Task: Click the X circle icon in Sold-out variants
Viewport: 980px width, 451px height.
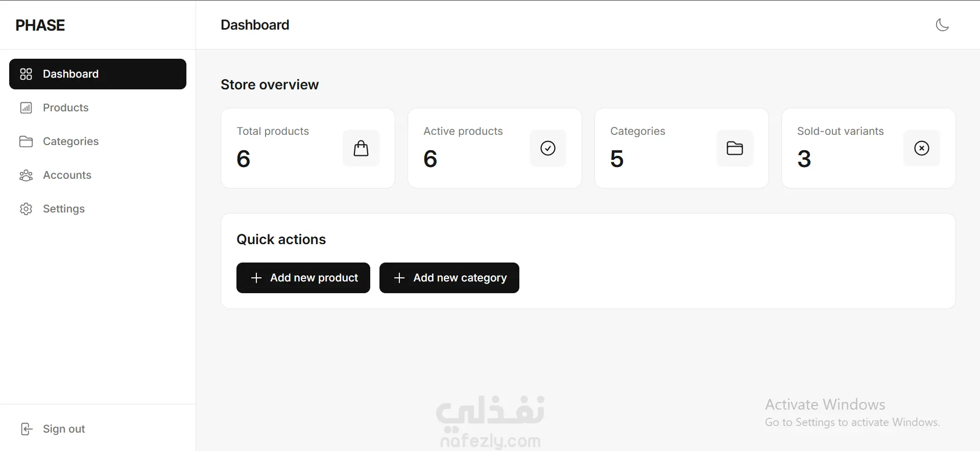Action: (x=922, y=148)
